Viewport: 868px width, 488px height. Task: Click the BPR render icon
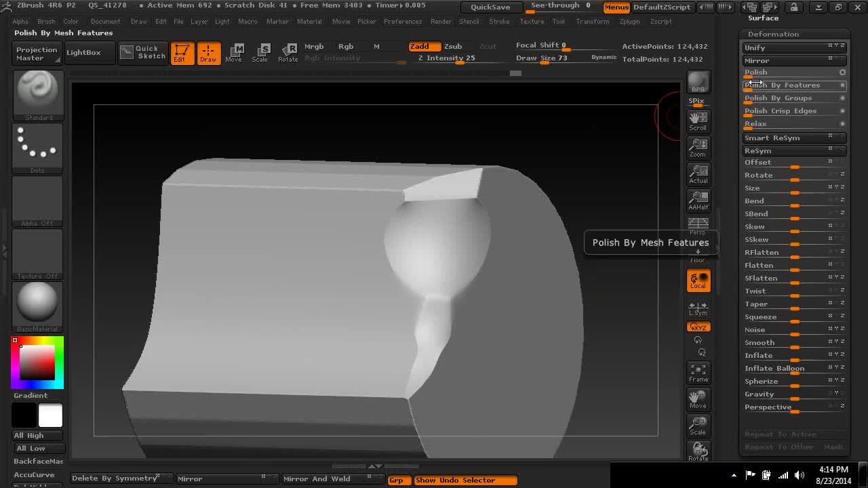point(698,82)
